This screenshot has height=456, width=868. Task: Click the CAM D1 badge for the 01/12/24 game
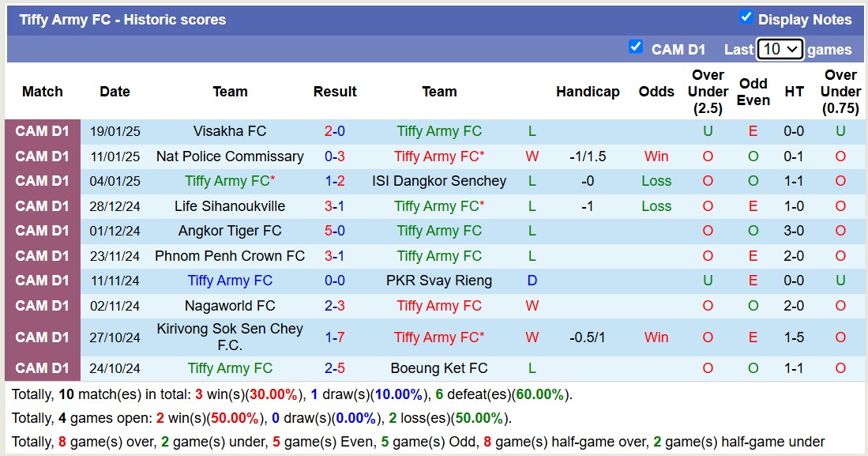tap(42, 231)
